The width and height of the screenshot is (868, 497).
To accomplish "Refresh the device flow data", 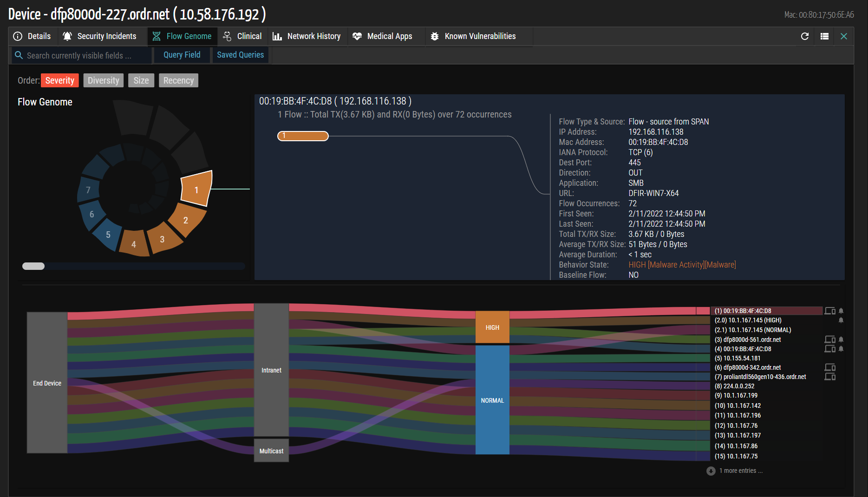I will click(x=805, y=36).
